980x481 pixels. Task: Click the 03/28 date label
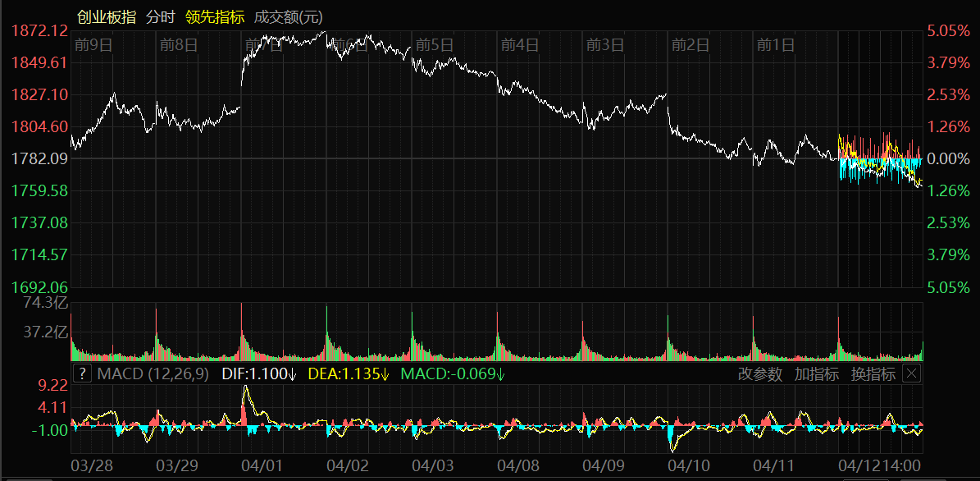pyautogui.click(x=91, y=466)
